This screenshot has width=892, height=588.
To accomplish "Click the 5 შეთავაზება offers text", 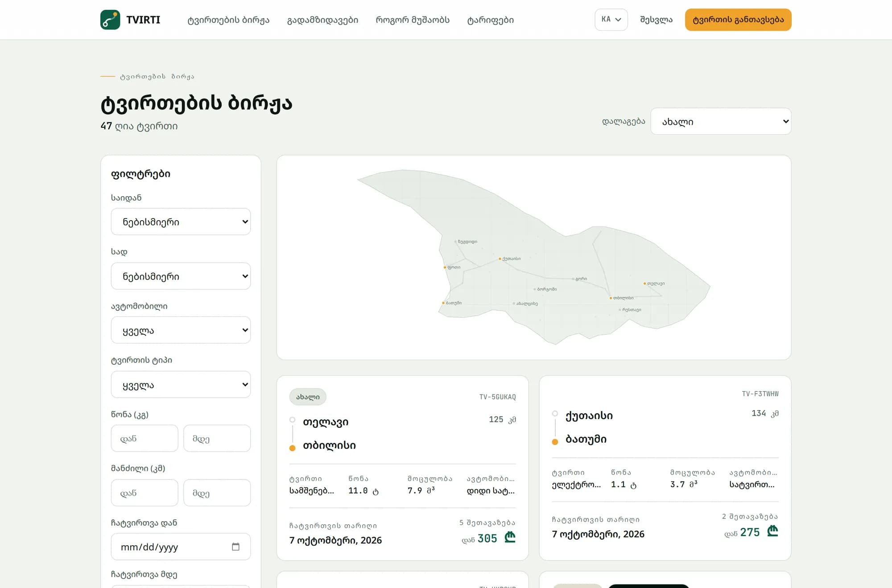I will (x=487, y=522).
